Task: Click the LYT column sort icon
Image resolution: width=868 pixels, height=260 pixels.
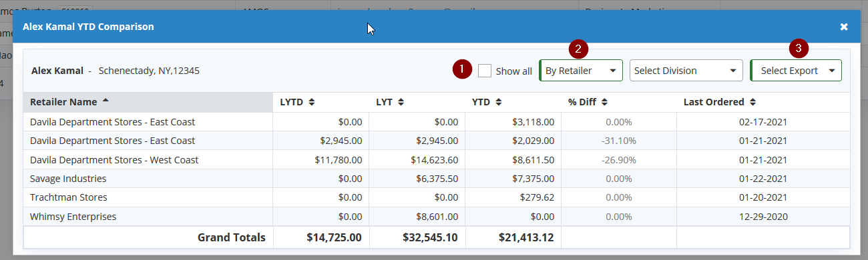Action: (x=401, y=102)
